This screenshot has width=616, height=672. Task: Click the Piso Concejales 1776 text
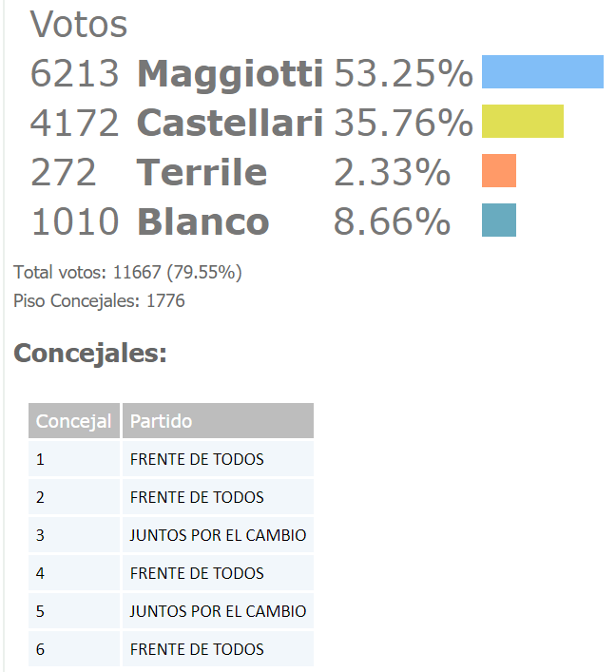[99, 301]
